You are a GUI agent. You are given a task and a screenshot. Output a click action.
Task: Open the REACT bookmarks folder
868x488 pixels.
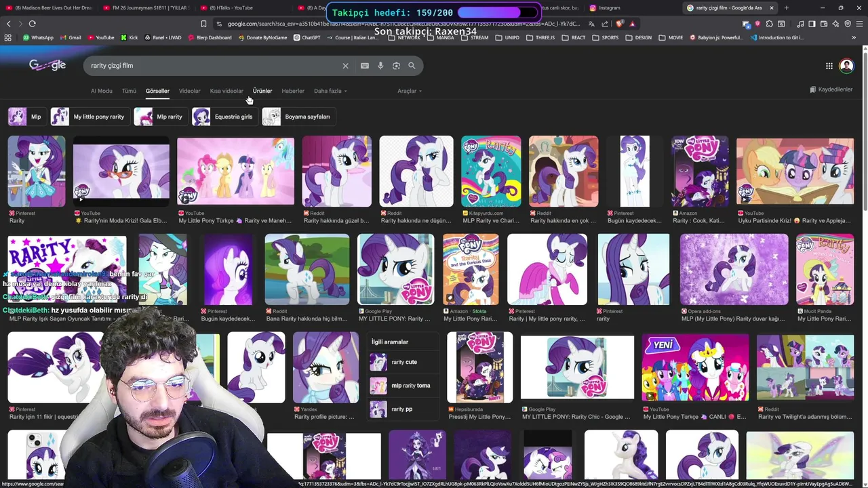(x=574, y=38)
